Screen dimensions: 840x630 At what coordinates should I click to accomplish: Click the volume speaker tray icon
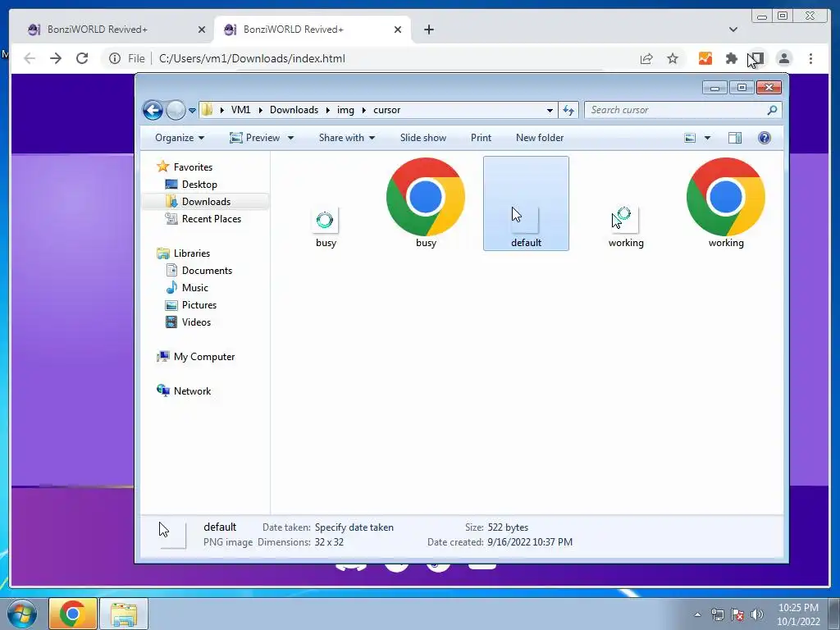757,614
